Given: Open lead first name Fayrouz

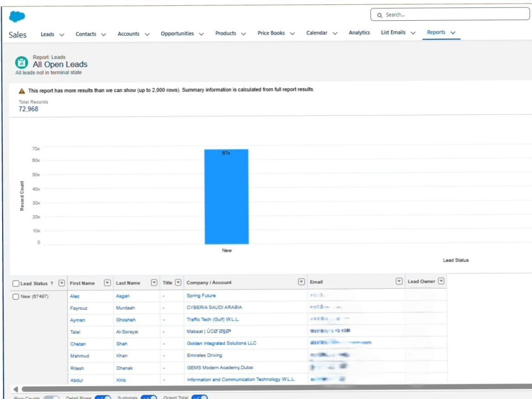Looking at the screenshot, I should coord(79,308).
